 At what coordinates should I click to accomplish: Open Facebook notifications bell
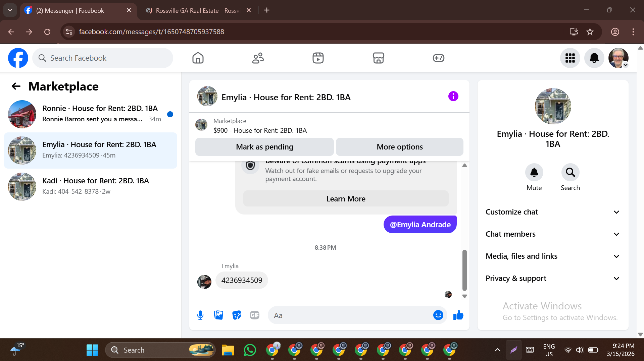(594, 58)
